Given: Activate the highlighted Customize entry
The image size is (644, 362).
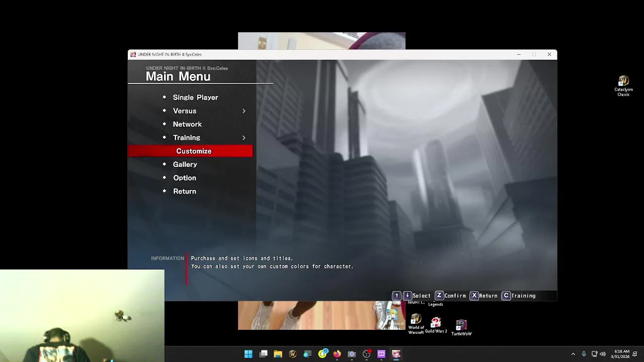Looking at the screenshot, I should click(x=190, y=151).
